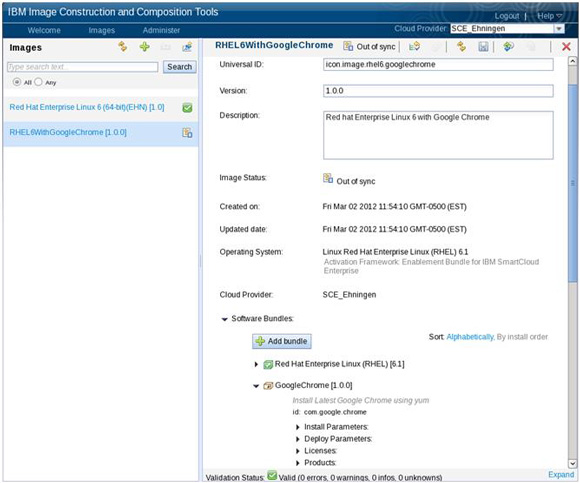Click the Universal ID field
Image resolution: width=580 pixels, height=483 pixels.
tap(438, 64)
